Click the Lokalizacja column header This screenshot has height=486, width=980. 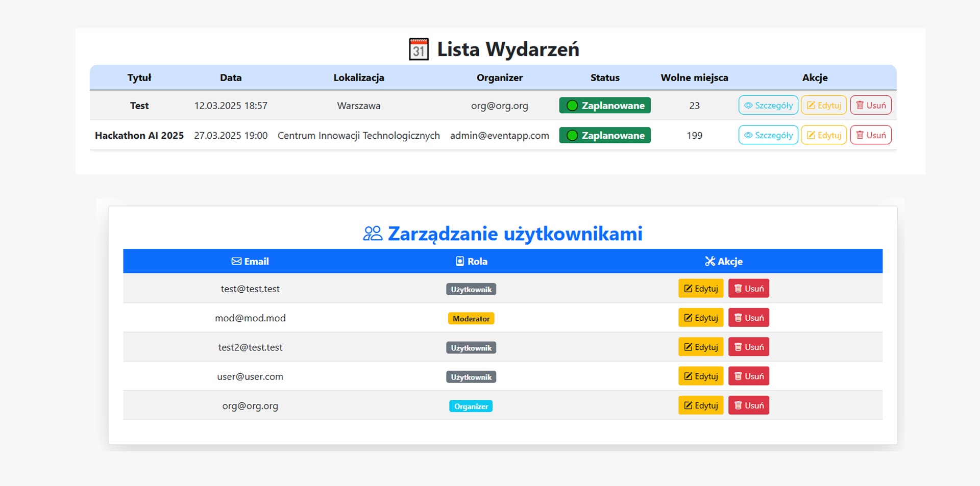pos(359,78)
